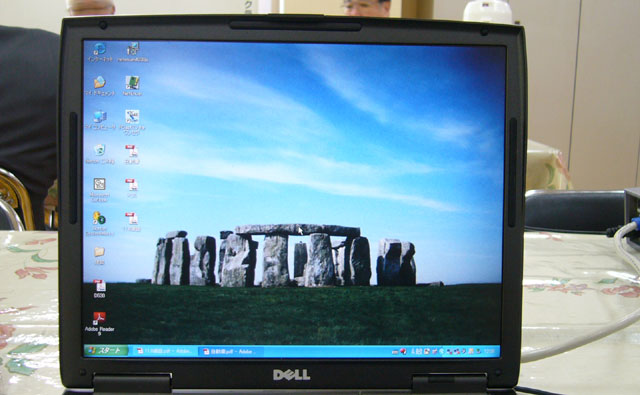Click the red shield icon in the tray
The image size is (640, 395).
[x=403, y=351]
